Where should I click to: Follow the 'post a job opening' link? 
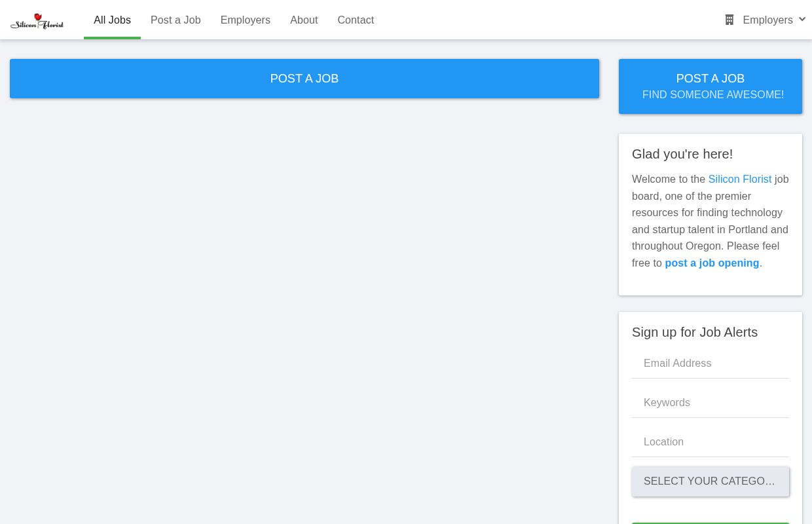[x=712, y=263]
